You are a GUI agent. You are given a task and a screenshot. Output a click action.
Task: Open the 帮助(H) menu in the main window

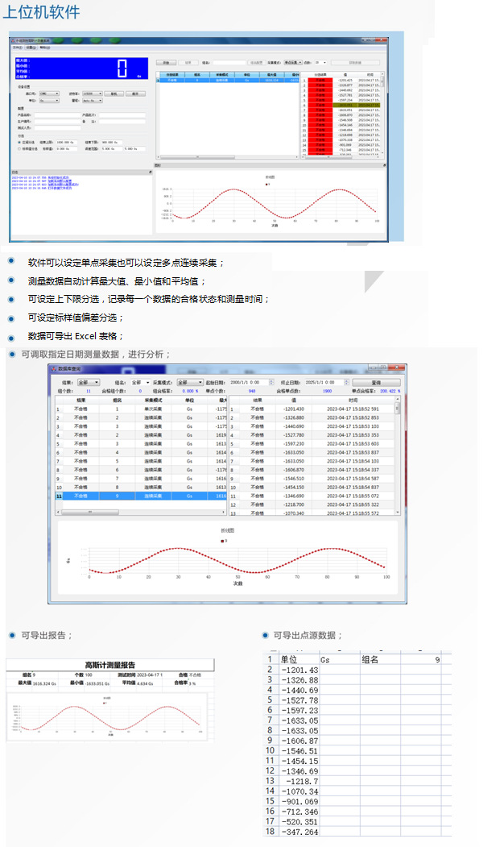pos(45,48)
